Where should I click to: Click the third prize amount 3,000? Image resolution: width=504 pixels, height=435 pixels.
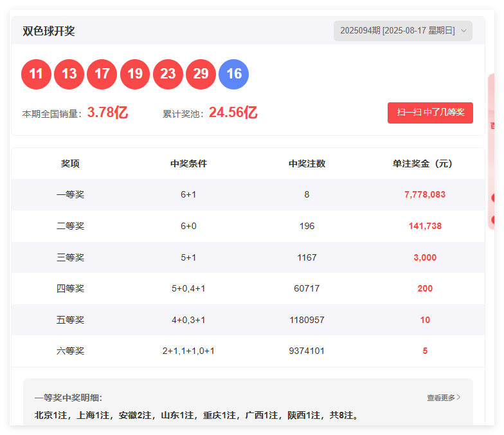pos(425,257)
